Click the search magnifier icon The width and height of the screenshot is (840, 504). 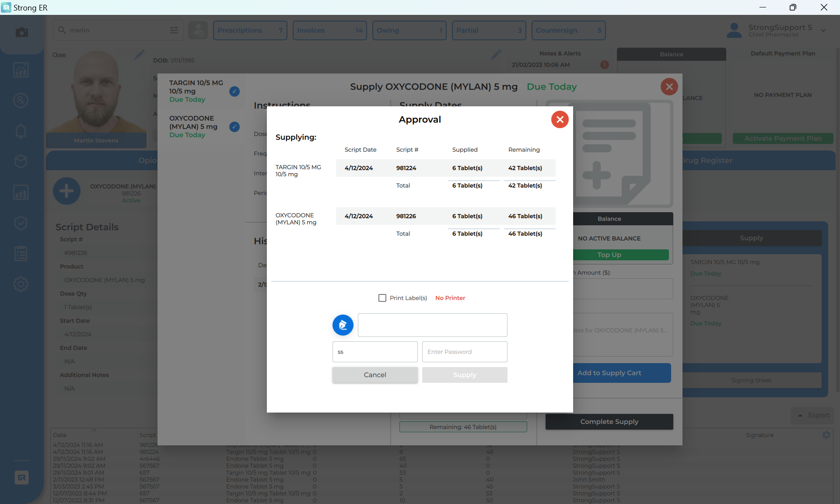point(62,30)
